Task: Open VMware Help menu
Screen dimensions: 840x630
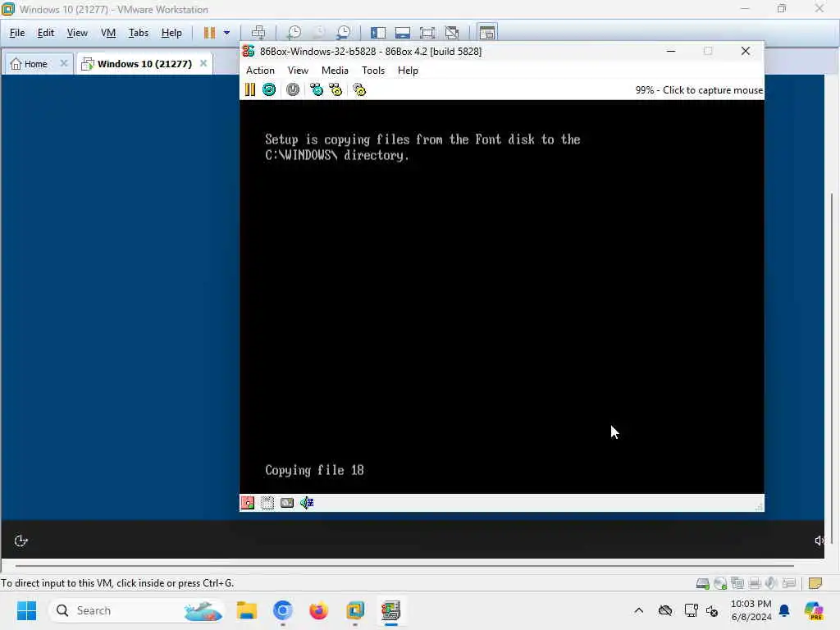Action: pyautogui.click(x=171, y=33)
